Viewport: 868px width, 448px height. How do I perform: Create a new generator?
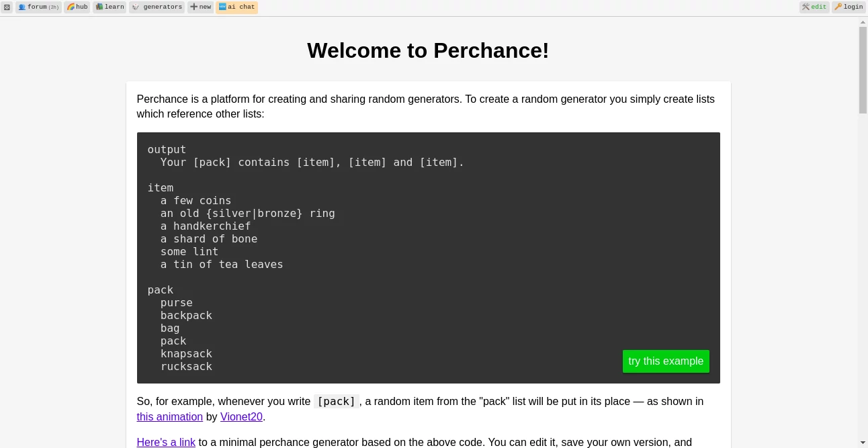(200, 7)
